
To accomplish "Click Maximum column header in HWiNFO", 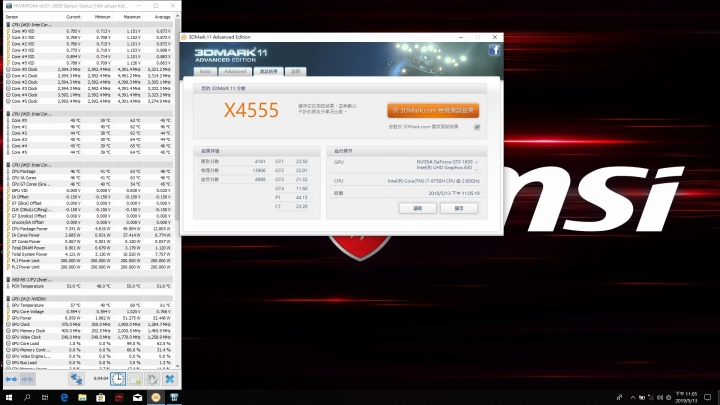I will pos(127,17).
